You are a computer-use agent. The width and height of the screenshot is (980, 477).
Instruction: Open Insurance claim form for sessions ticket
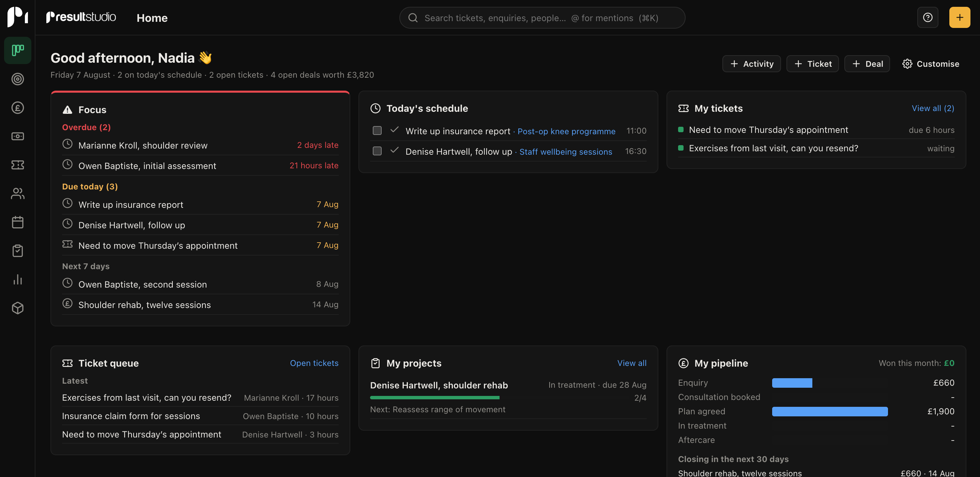pyautogui.click(x=200, y=416)
